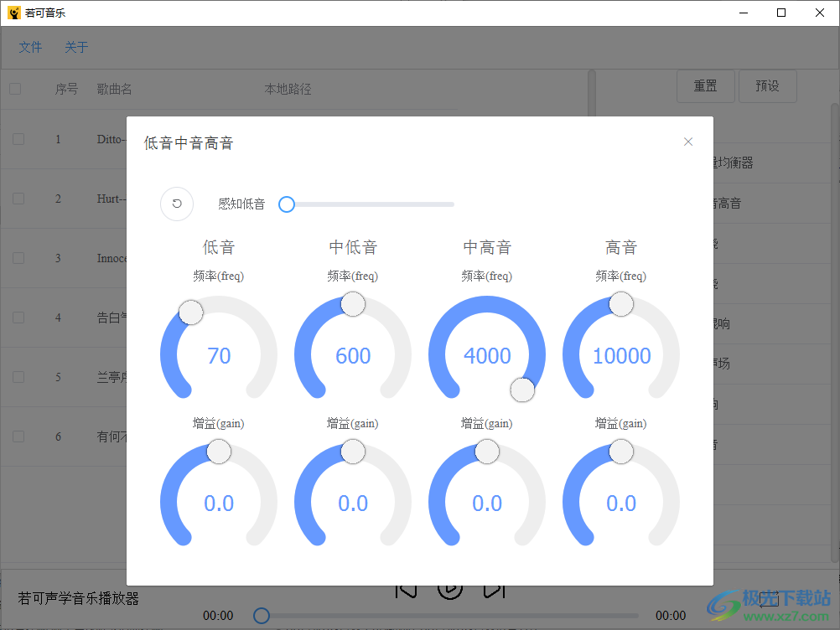Image resolution: width=840 pixels, height=630 pixels.
Task: Click the 预设 button
Action: (x=768, y=86)
